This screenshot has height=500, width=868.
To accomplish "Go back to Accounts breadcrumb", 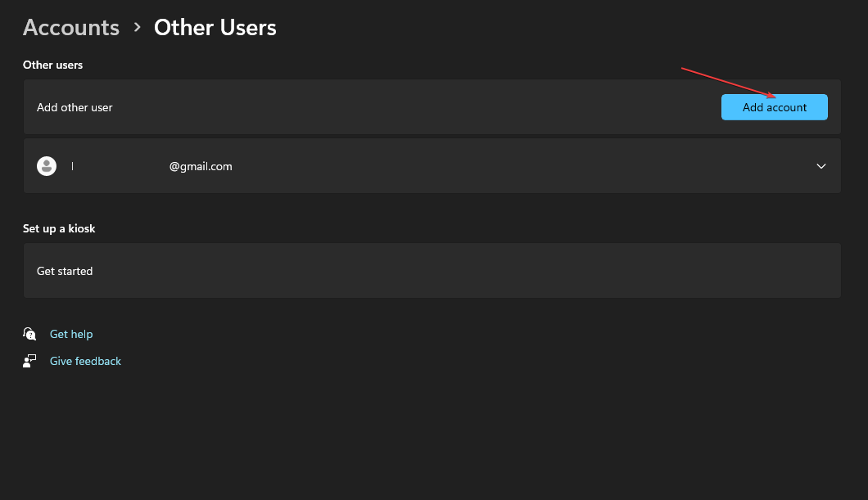I will (71, 28).
